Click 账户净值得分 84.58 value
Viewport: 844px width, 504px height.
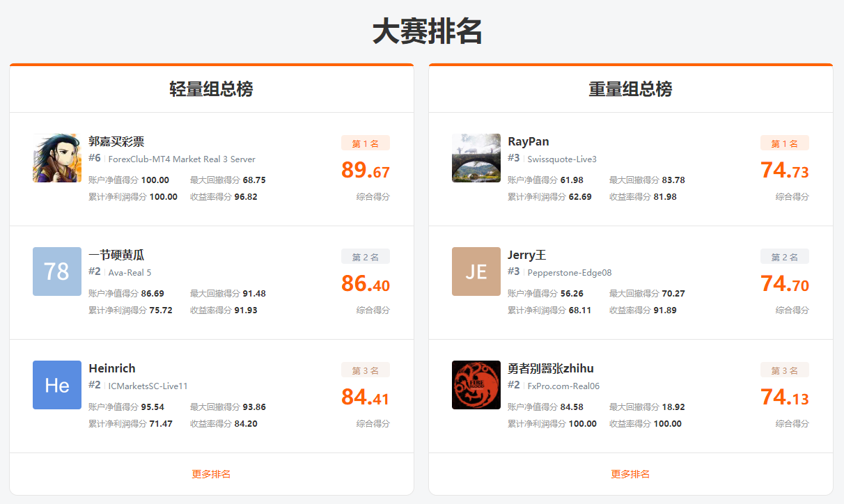(572, 407)
